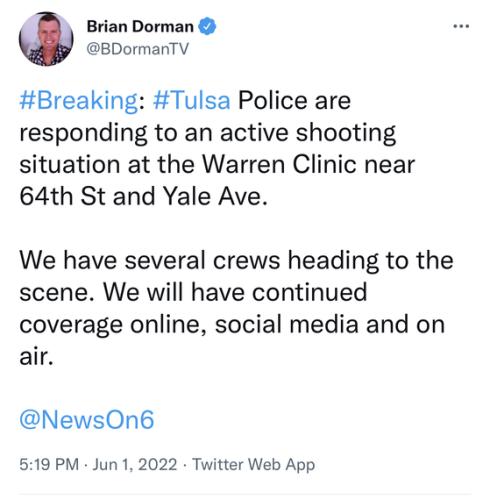Open the Twitter Web App source link

click(x=254, y=464)
